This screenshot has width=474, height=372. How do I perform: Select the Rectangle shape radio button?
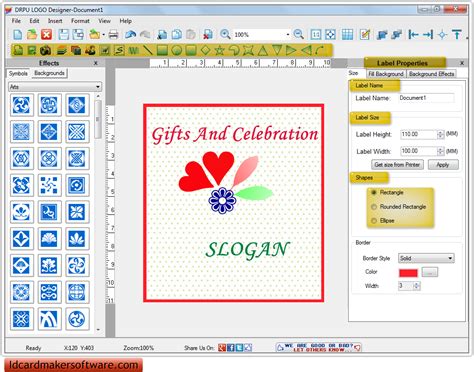[x=374, y=192]
